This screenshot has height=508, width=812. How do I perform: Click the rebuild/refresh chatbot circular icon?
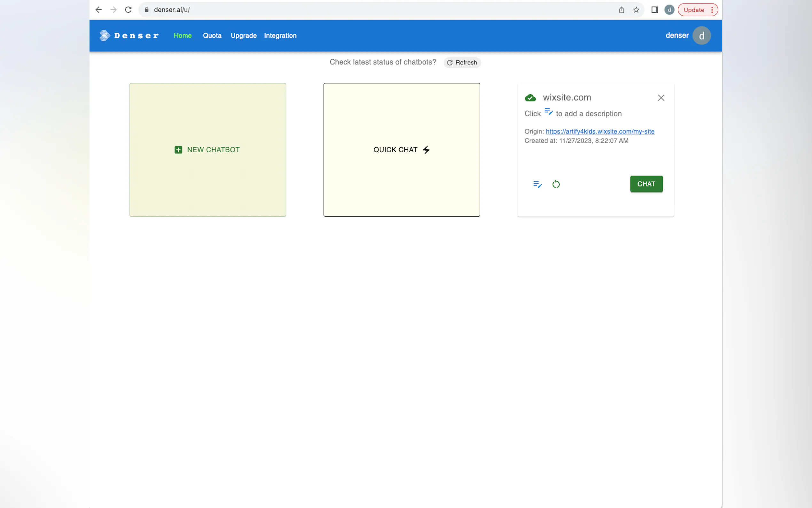point(556,184)
